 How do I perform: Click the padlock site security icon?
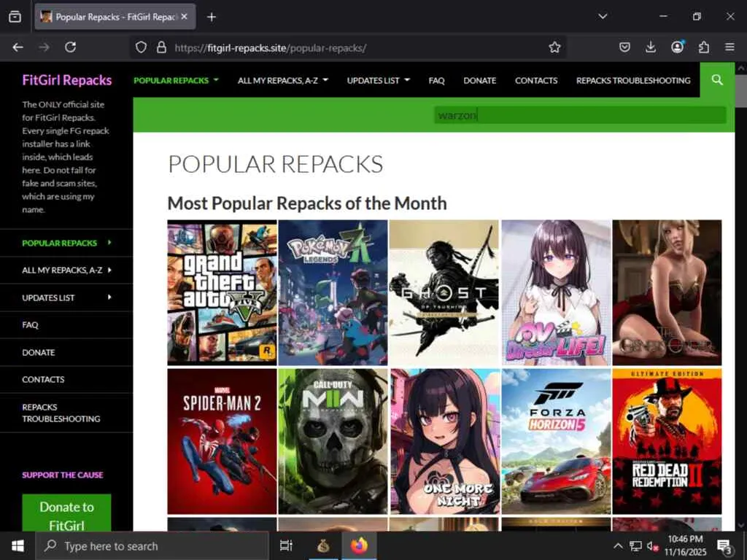161,47
